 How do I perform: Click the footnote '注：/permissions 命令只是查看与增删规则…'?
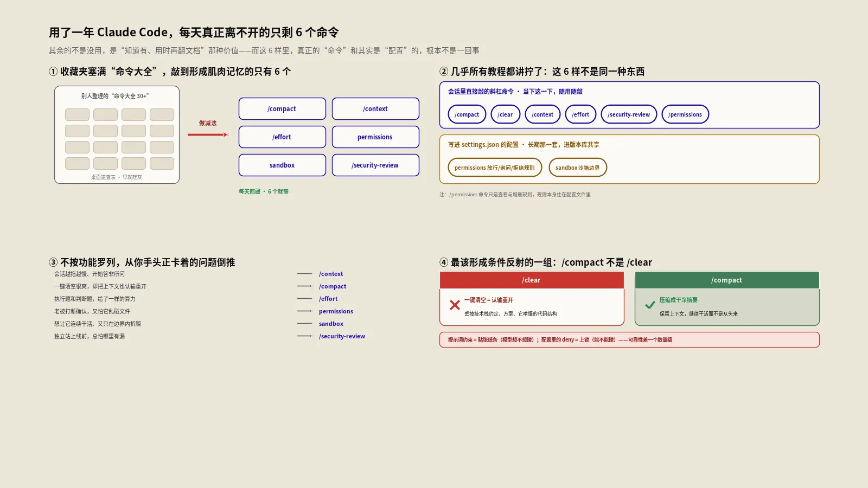pos(515,195)
